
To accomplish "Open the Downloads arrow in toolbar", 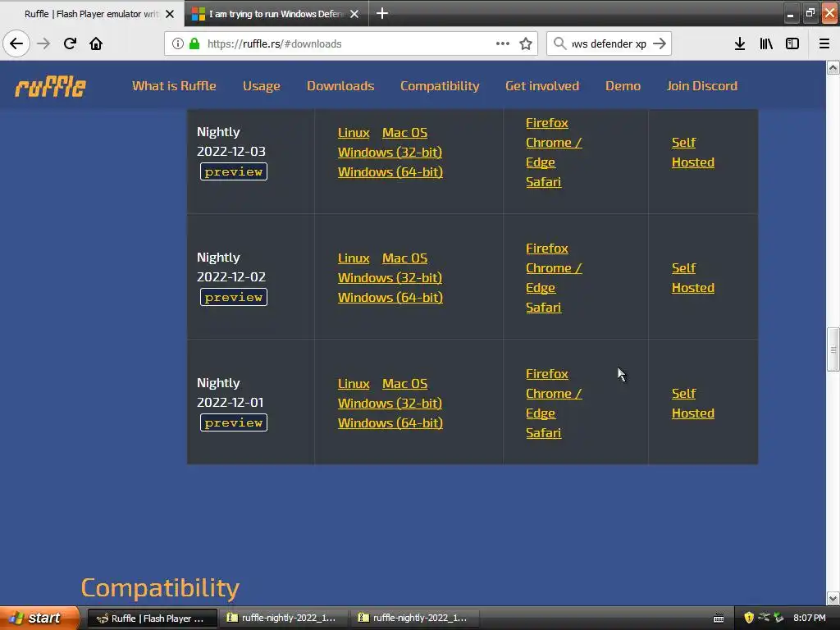I will click(x=740, y=43).
